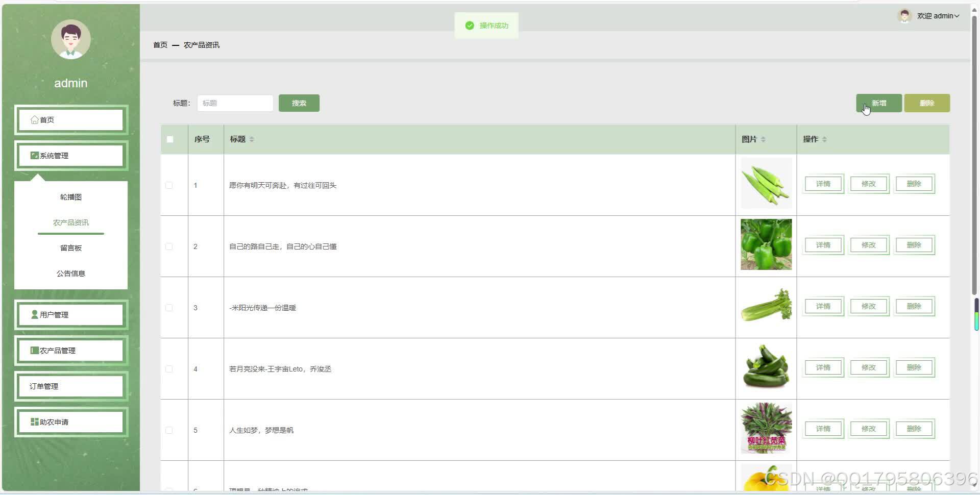Select 留言板 submenu item
The height and width of the screenshot is (495, 980).
tap(71, 248)
